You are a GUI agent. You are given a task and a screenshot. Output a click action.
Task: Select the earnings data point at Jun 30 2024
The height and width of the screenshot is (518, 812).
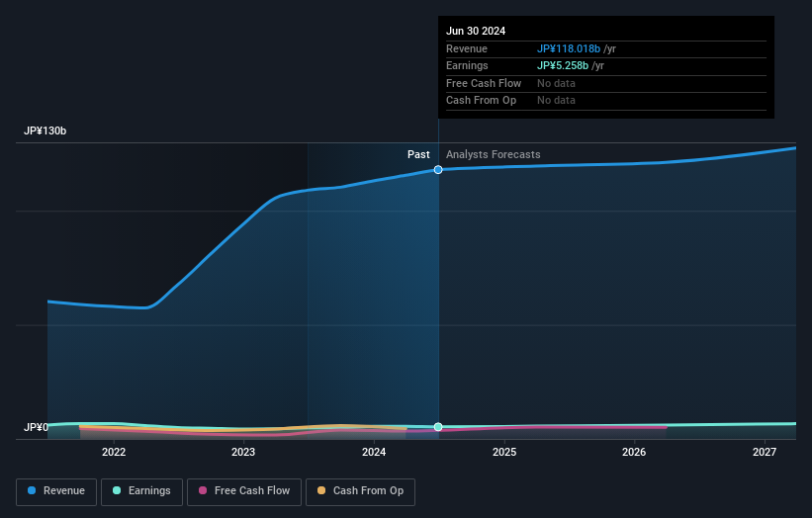pos(438,427)
